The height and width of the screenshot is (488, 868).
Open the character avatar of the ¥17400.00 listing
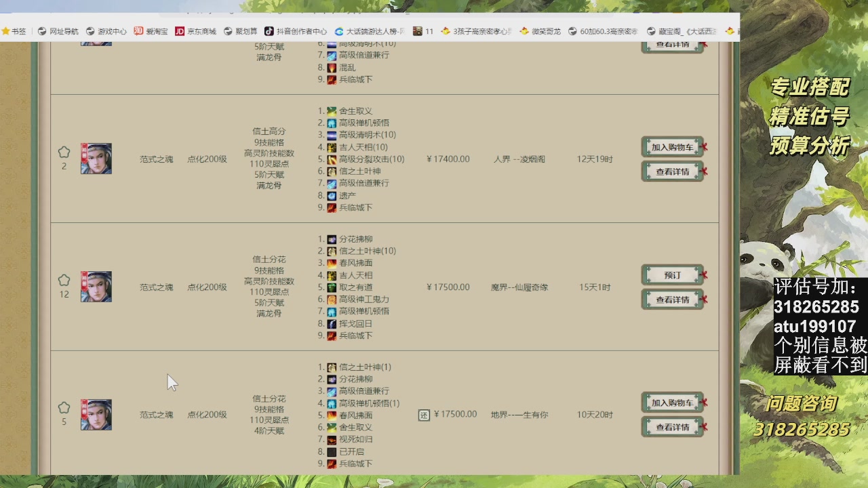pyautogui.click(x=96, y=159)
